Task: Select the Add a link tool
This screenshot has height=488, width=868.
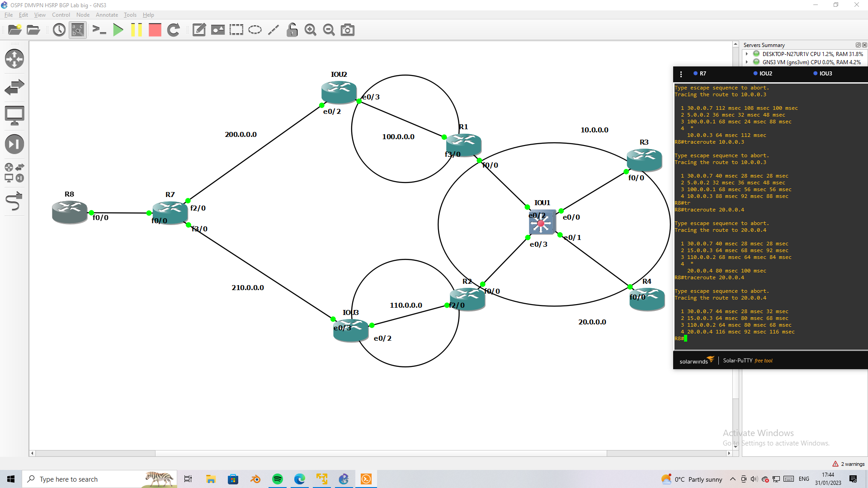Action: tap(14, 202)
